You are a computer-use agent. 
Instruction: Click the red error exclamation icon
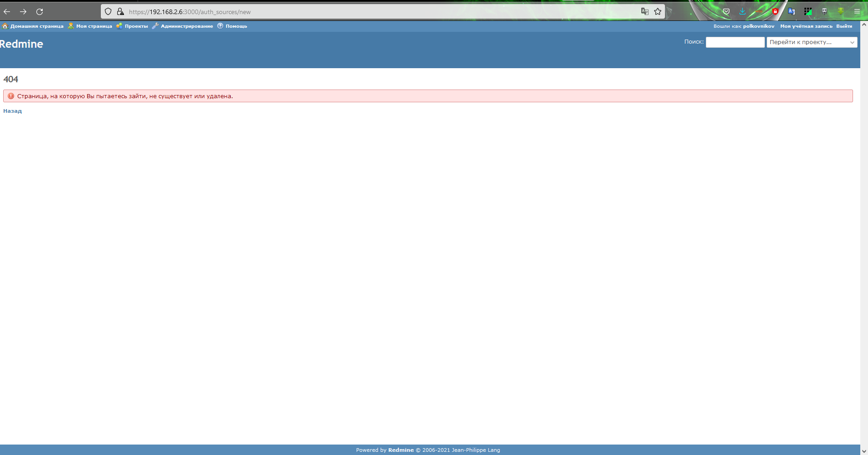(11, 96)
